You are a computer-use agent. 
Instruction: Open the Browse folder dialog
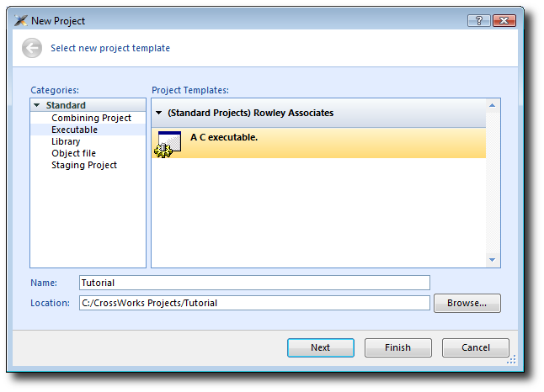coord(467,304)
